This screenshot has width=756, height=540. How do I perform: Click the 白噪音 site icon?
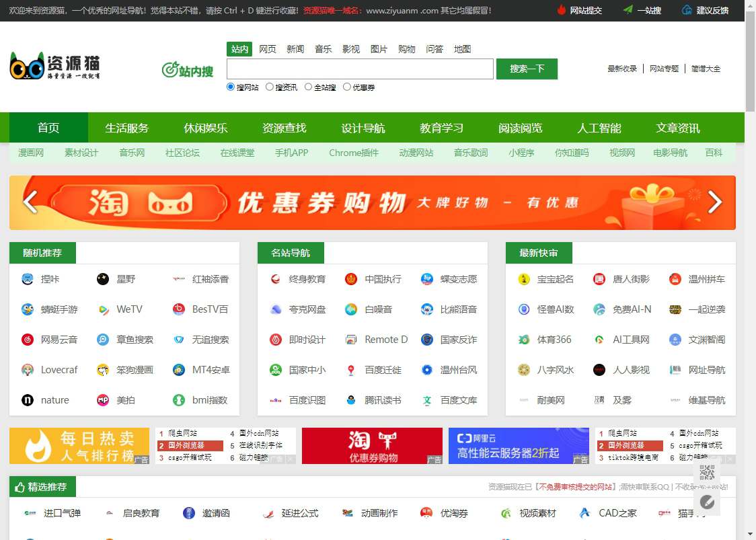(x=351, y=309)
